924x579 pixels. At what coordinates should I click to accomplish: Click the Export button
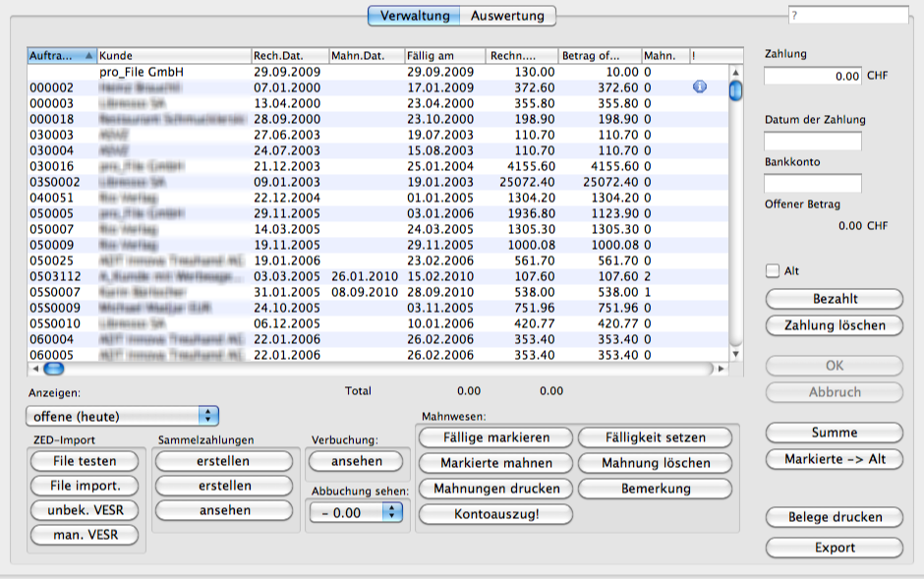point(834,548)
